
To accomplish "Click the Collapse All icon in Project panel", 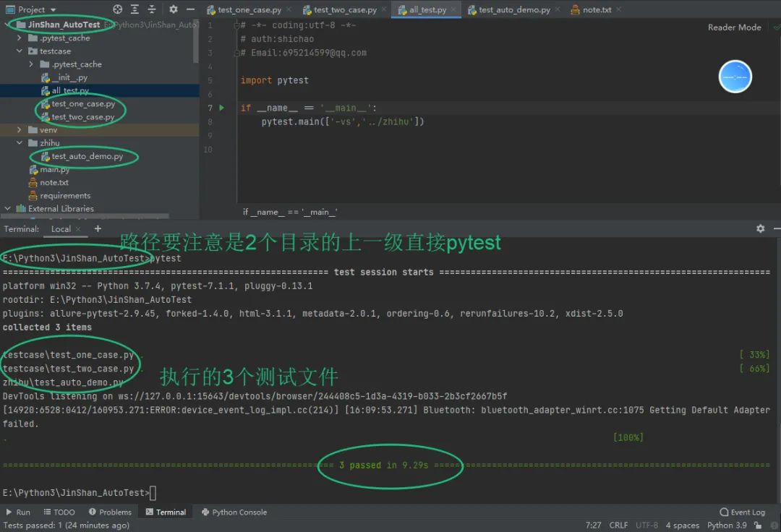I will pos(152,9).
